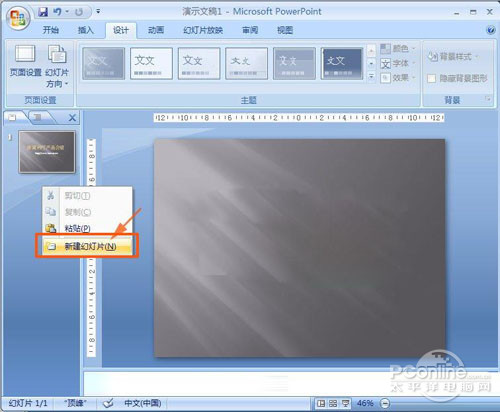Customize Quick Access Toolbar dropdown
The image size is (500, 412).
(x=98, y=11)
